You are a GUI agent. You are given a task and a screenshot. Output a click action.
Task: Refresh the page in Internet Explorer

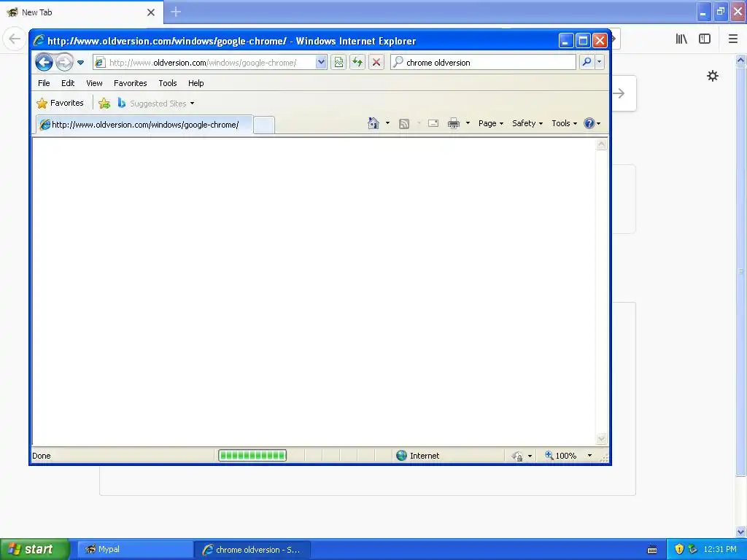pyautogui.click(x=357, y=63)
